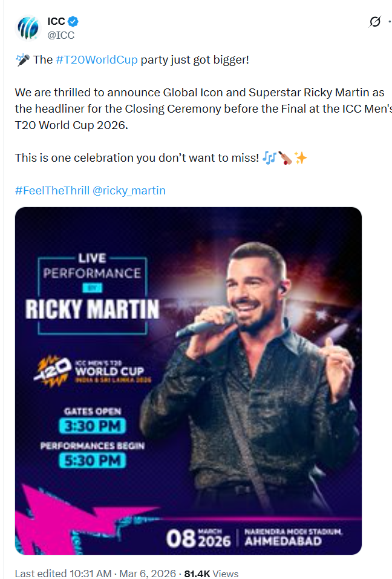Viewport: 392px width, 579px height.
Task: Click the Mar 6, 2026 date
Action: tap(150, 573)
